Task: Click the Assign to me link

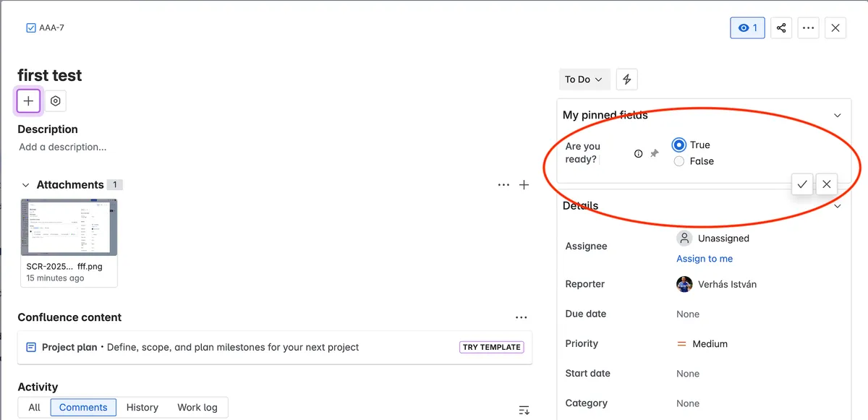Action: (x=705, y=259)
